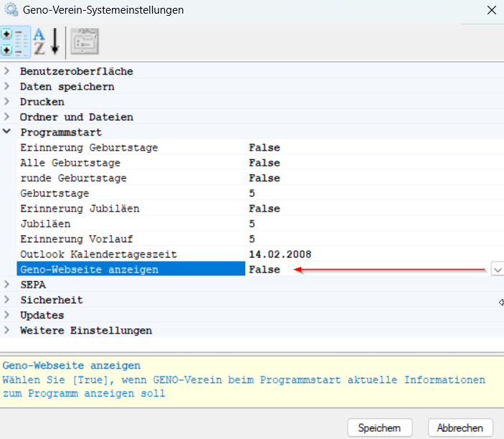The image size is (504, 439).
Task: Click the Benutzeroberfläche category label
Action: (77, 71)
